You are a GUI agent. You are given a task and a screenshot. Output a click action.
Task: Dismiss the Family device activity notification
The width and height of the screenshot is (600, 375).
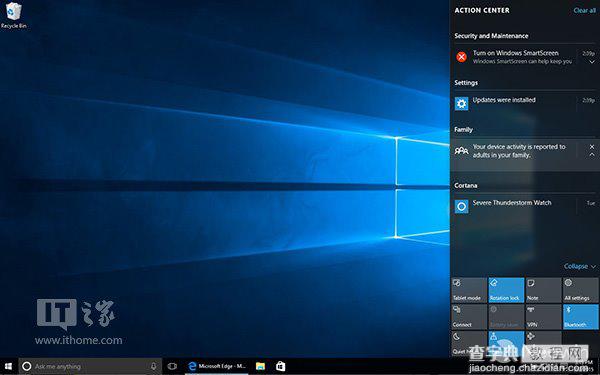pyautogui.click(x=592, y=147)
